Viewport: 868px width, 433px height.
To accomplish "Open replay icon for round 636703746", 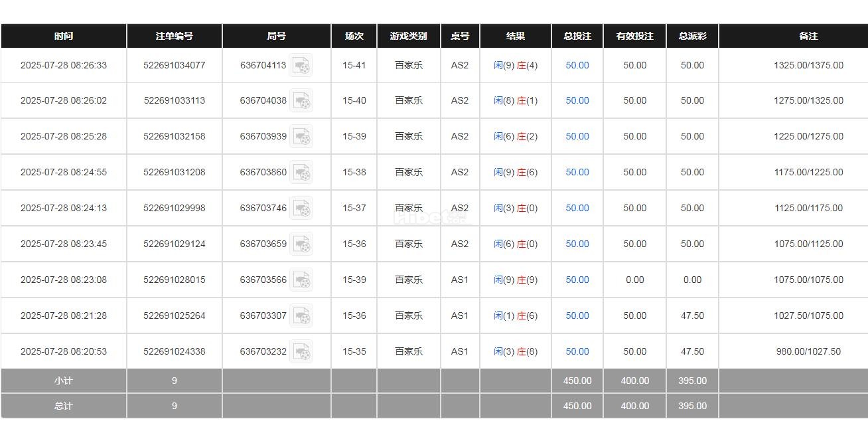I will click(301, 209).
